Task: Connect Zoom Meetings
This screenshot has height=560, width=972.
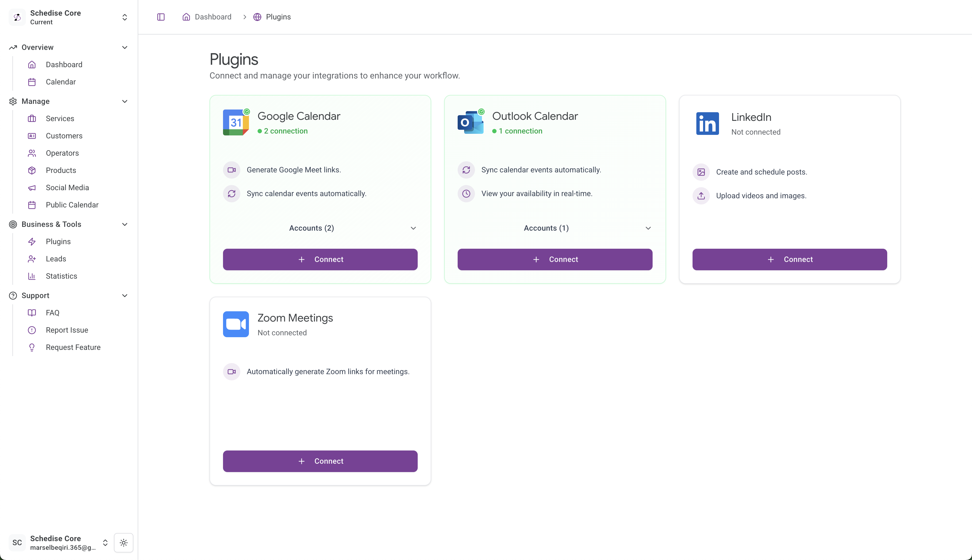Action: [320, 461]
